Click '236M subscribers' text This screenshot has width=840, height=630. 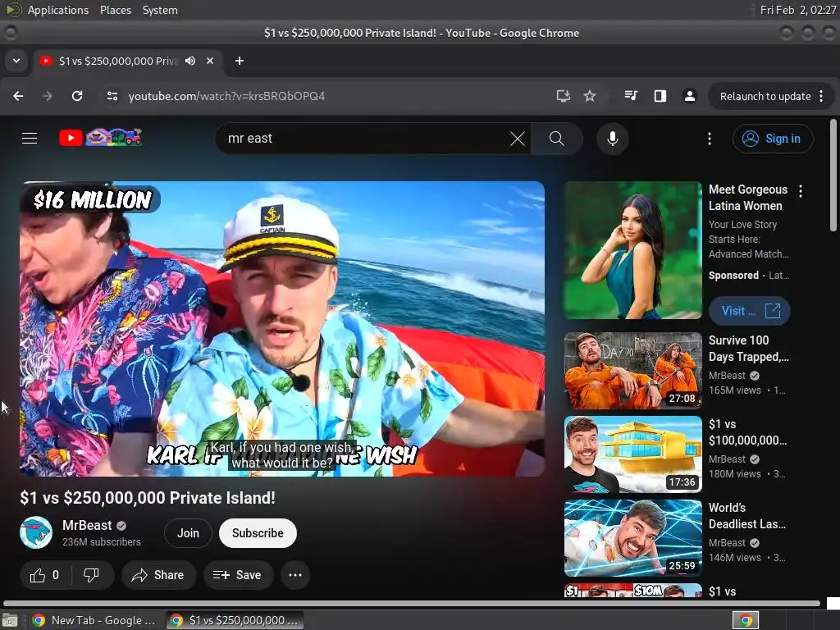coord(101,542)
